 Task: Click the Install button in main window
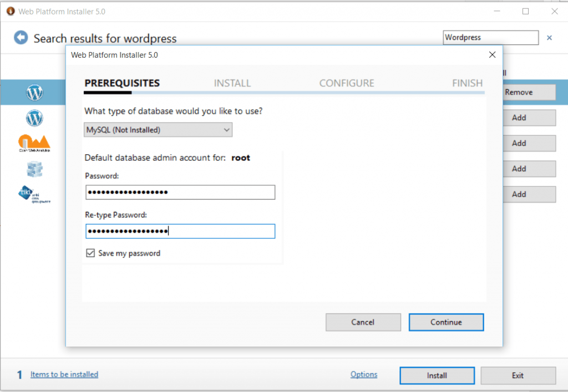coord(437,375)
